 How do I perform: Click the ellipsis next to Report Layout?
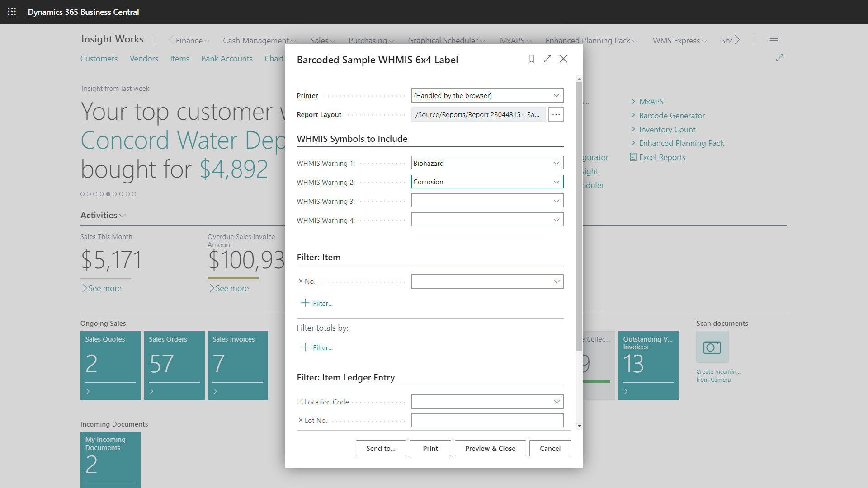[x=556, y=114]
